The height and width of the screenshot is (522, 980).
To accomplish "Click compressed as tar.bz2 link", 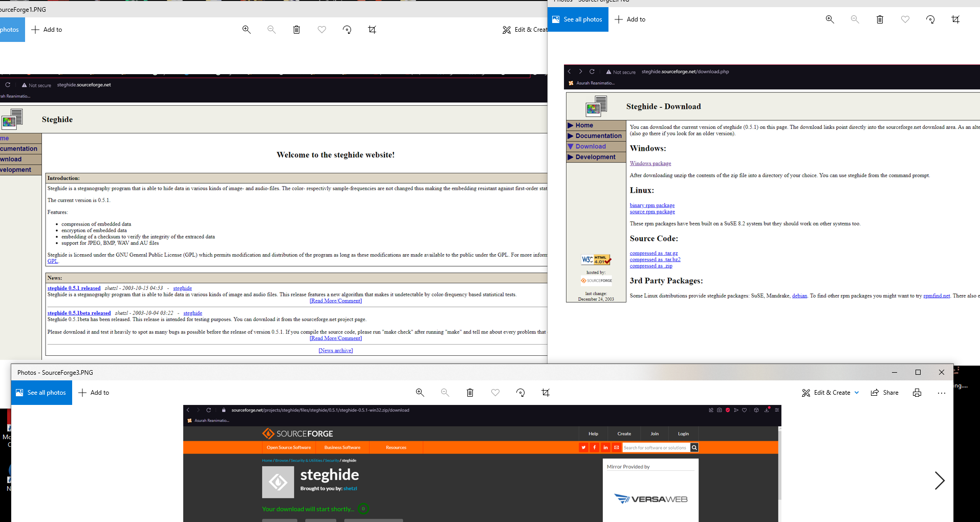I will pos(655,260).
